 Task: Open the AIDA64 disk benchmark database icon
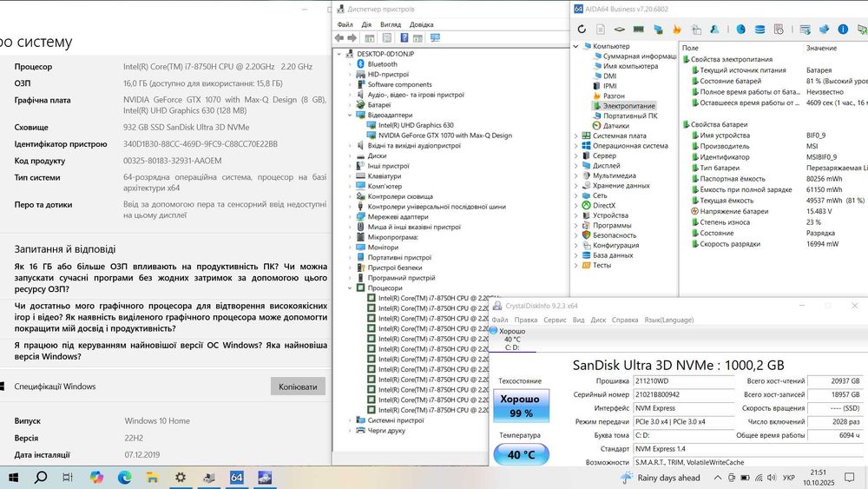pos(760,30)
